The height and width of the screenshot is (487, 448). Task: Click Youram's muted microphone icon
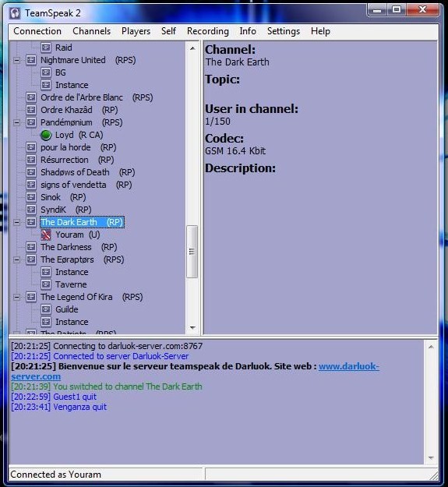click(46, 235)
